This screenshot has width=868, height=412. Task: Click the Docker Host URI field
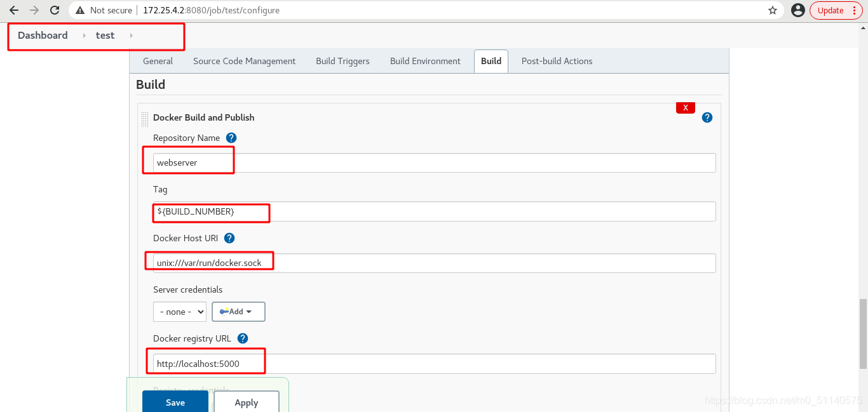click(434, 263)
